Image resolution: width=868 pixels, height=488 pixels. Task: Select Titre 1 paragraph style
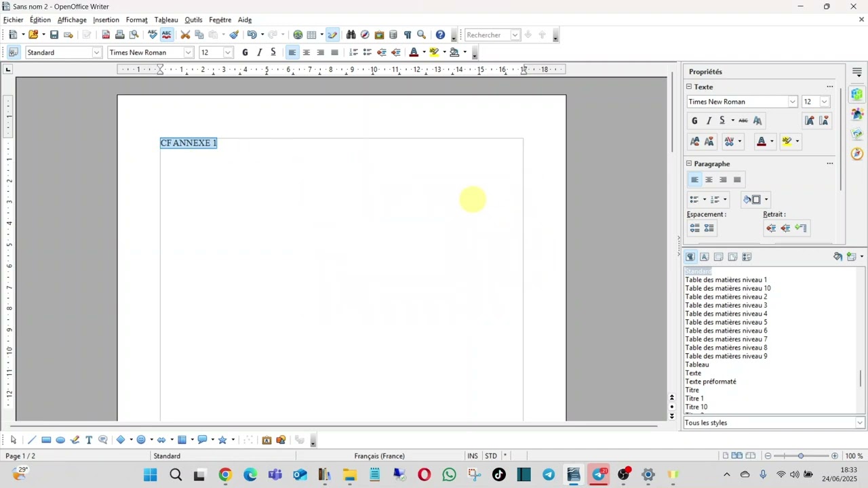[694, 399]
